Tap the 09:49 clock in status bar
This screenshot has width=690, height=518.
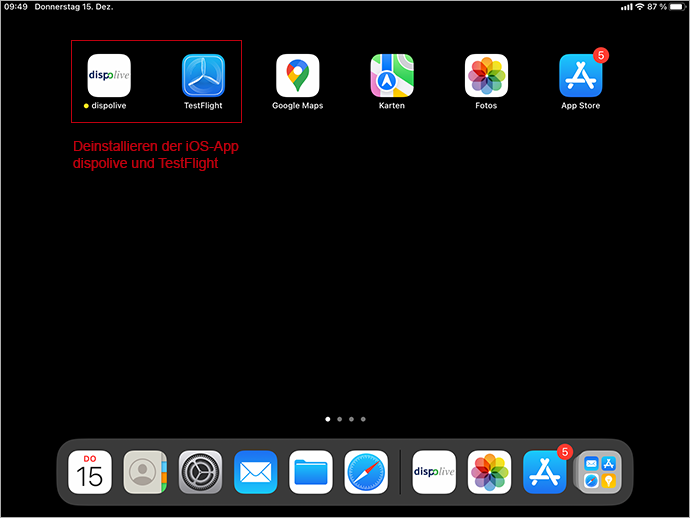16,7
